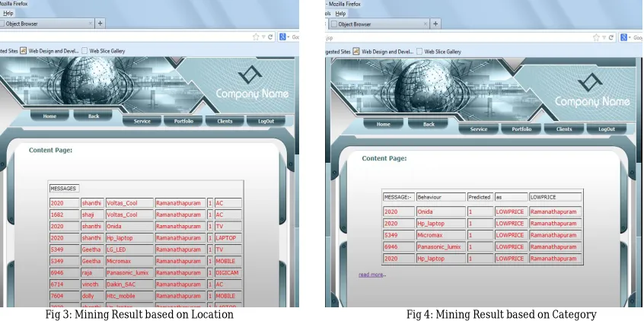Select Onida cell in left window table
This screenshot has width=644, height=321.
point(129,226)
